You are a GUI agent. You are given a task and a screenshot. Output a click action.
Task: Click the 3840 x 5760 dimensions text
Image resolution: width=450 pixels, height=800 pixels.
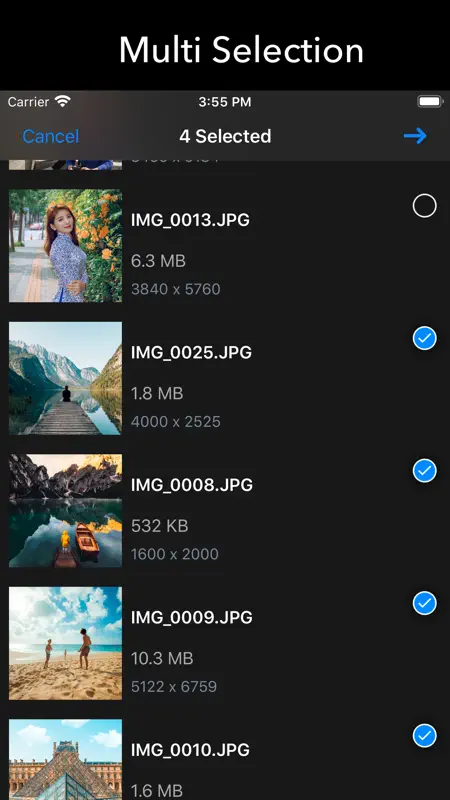click(176, 289)
